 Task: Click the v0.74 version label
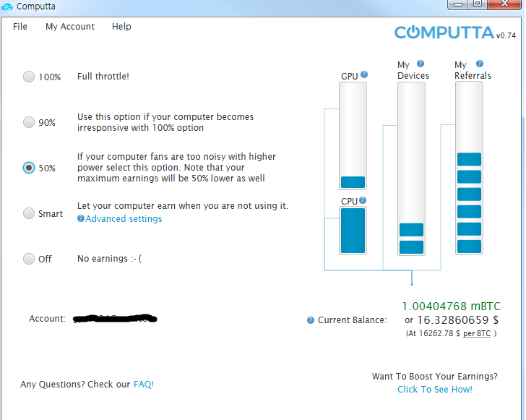pyautogui.click(x=506, y=35)
